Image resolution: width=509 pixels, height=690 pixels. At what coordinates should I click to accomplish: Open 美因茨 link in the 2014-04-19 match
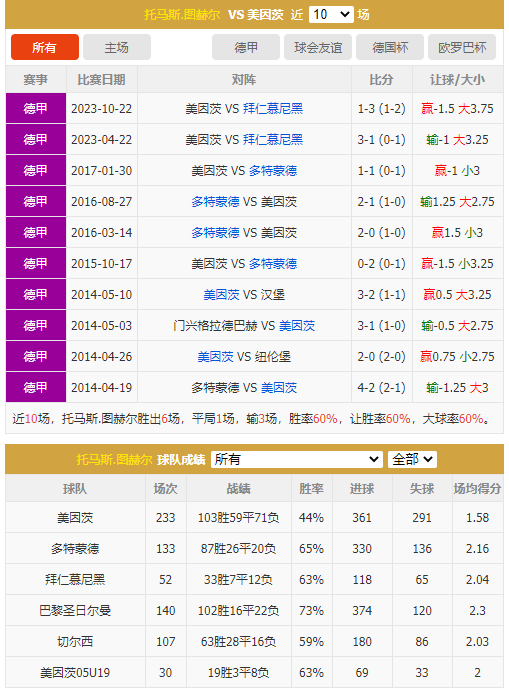coord(279,388)
